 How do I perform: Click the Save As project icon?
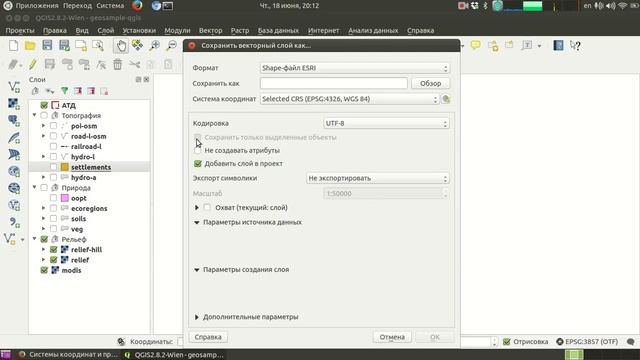click(x=64, y=45)
